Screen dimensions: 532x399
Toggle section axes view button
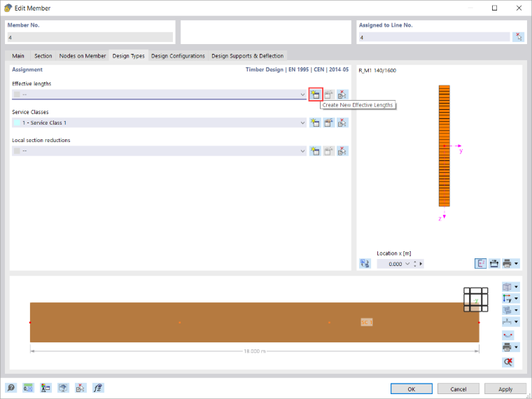point(480,263)
